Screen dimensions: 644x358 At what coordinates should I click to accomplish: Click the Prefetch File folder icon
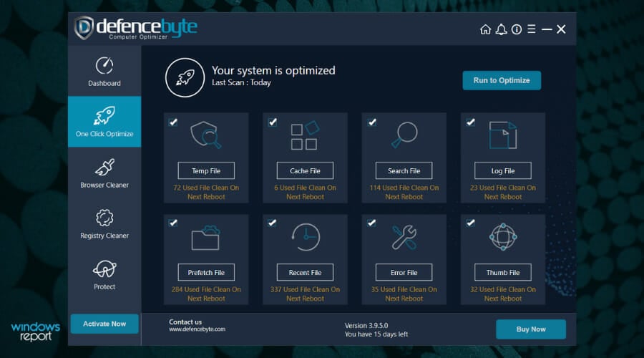click(205, 238)
